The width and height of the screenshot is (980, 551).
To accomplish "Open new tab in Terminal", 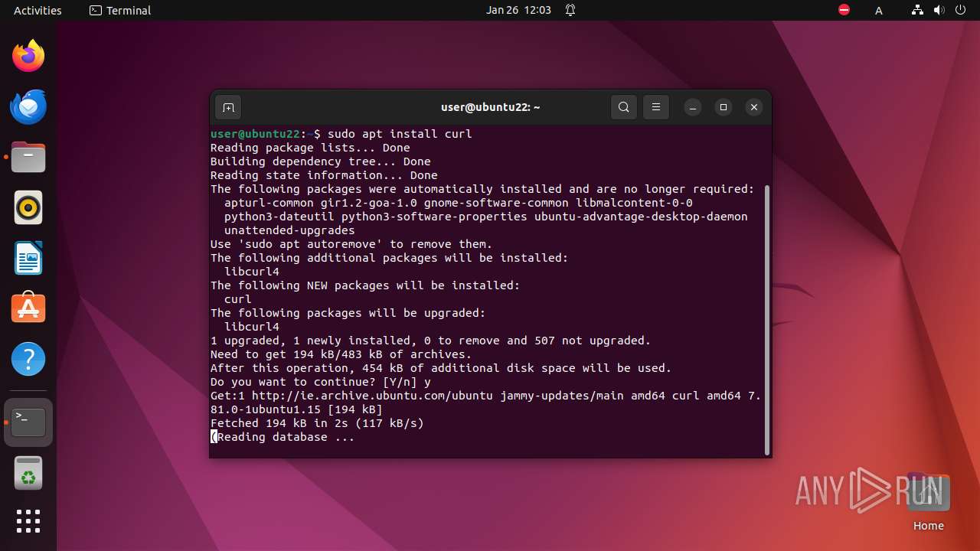I will [228, 107].
